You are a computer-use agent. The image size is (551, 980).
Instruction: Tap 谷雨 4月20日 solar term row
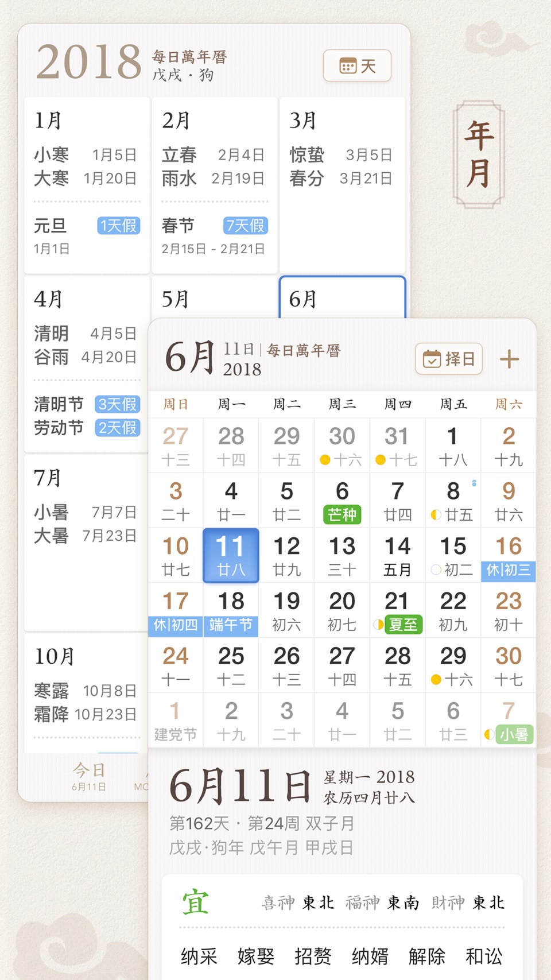86,357
